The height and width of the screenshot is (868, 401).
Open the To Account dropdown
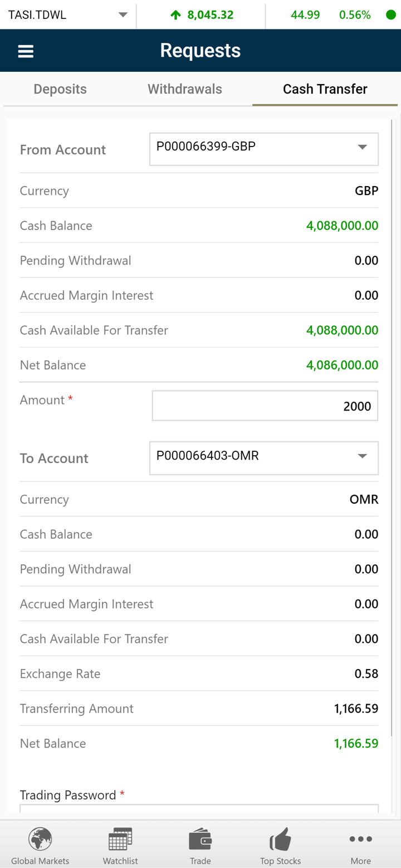tap(263, 458)
